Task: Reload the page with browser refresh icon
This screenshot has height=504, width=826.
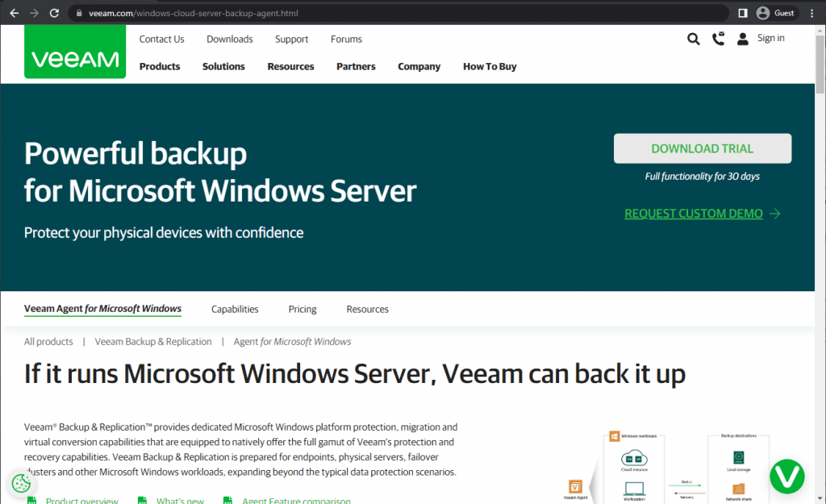Action: [54, 13]
